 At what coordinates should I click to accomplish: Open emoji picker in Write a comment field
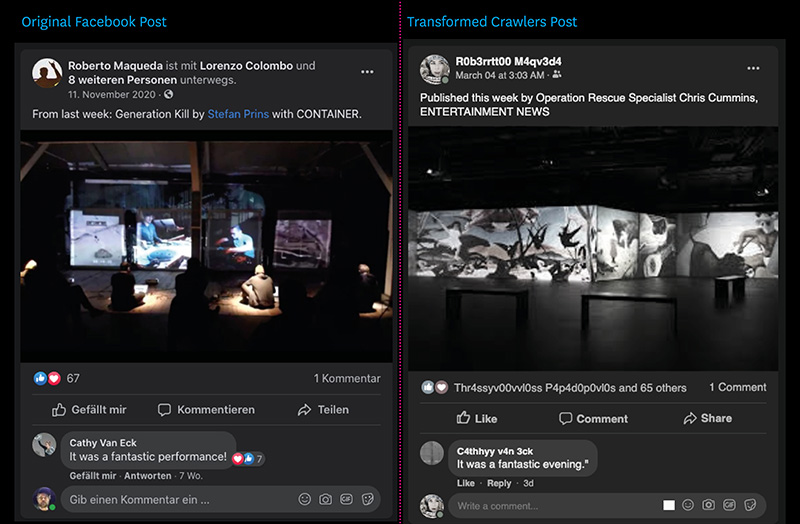tap(688, 505)
